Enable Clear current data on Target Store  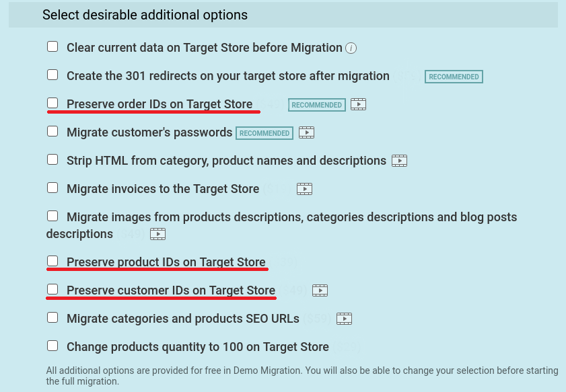52,46
